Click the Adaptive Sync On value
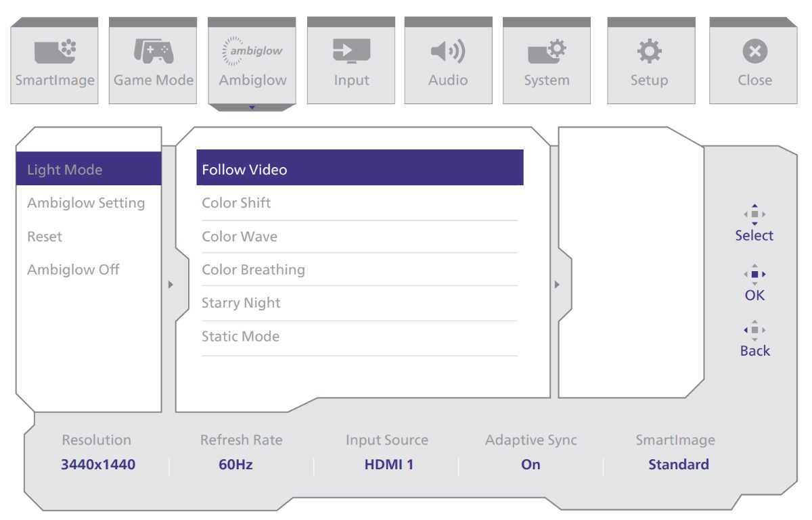The height and width of the screenshot is (520, 812). click(x=531, y=465)
